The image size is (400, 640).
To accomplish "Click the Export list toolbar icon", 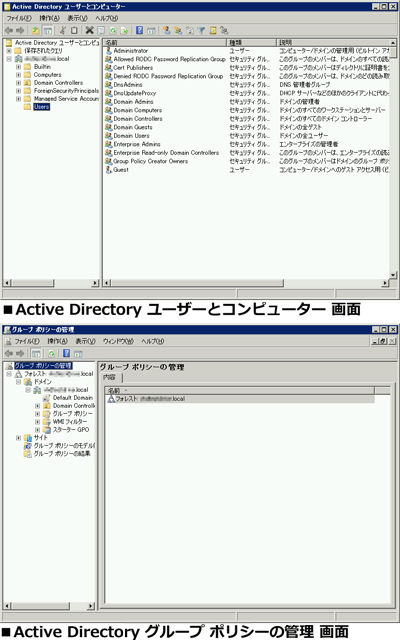I will click(124, 30).
